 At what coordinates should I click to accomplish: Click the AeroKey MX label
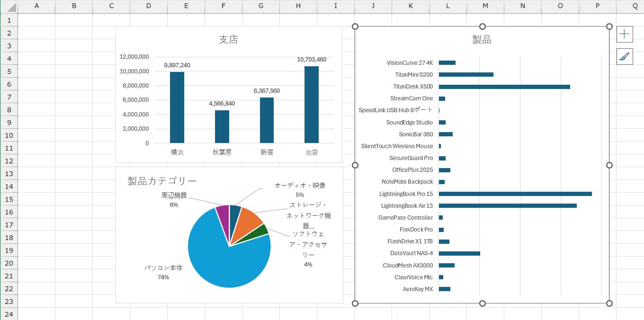[418, 289]
